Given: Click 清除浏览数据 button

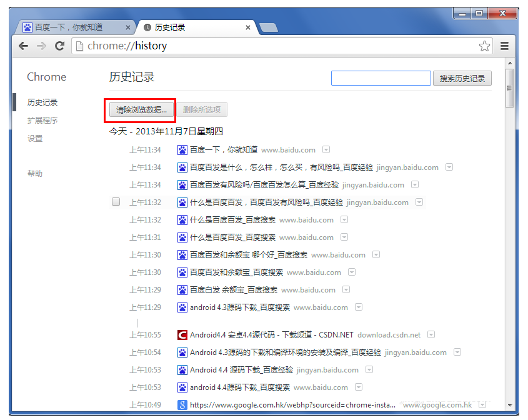Looking at the screenshot, I should click(x=141, y=110).
